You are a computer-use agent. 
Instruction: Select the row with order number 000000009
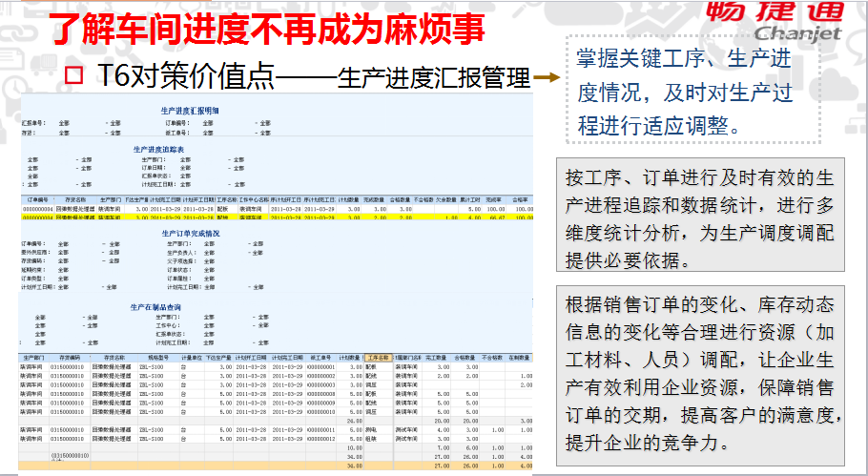pyautogui.click(x=276, y=403)
